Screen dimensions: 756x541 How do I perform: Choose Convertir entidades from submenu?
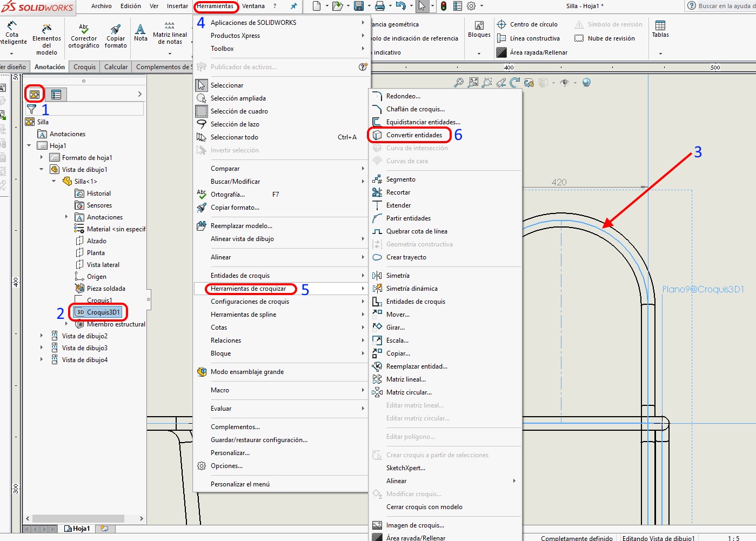click(x=414, y=135)
